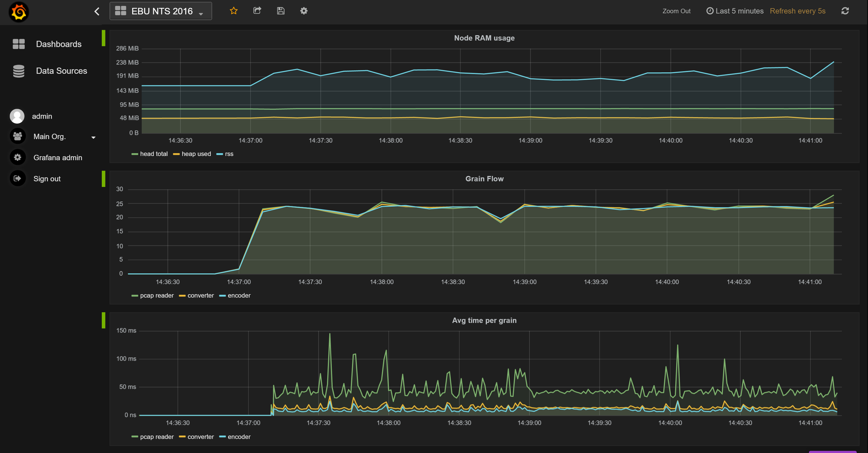Open the share dashboard icon
This screenshot has width=868, height=453.
pyautogui.click(x=257, y=11)
